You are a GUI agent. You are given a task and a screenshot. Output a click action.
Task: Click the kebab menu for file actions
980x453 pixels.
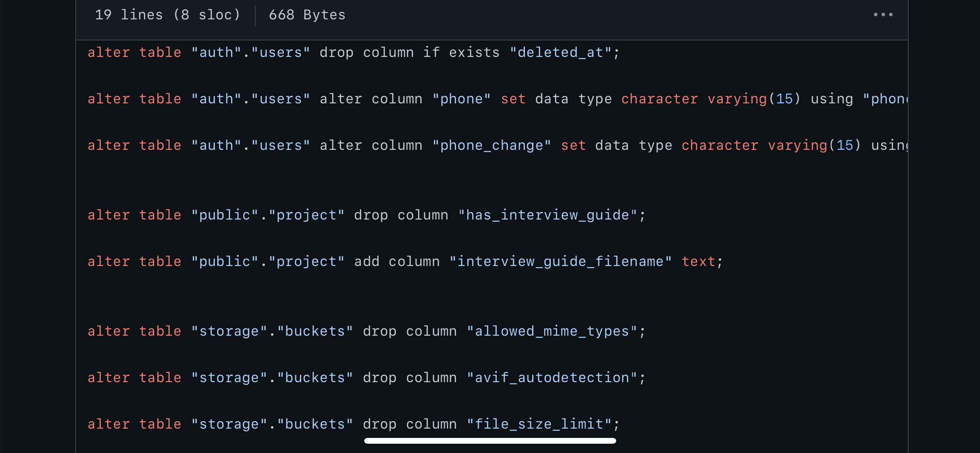(884, 15)
